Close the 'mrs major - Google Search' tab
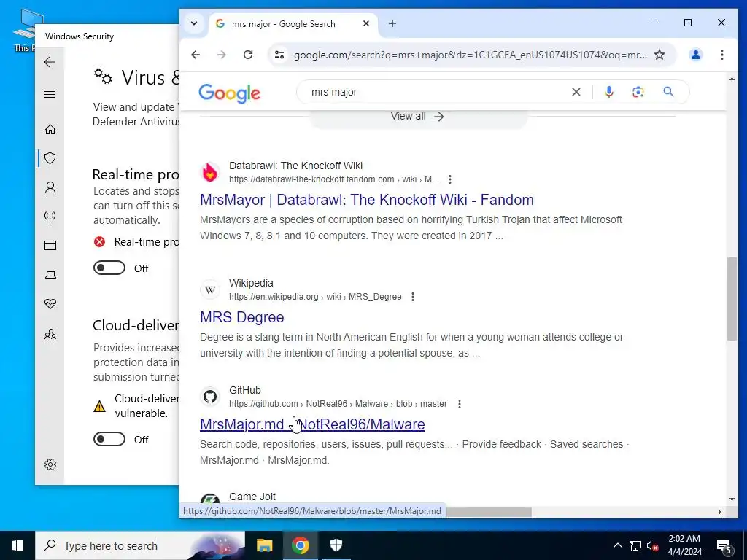 point(366,23)
